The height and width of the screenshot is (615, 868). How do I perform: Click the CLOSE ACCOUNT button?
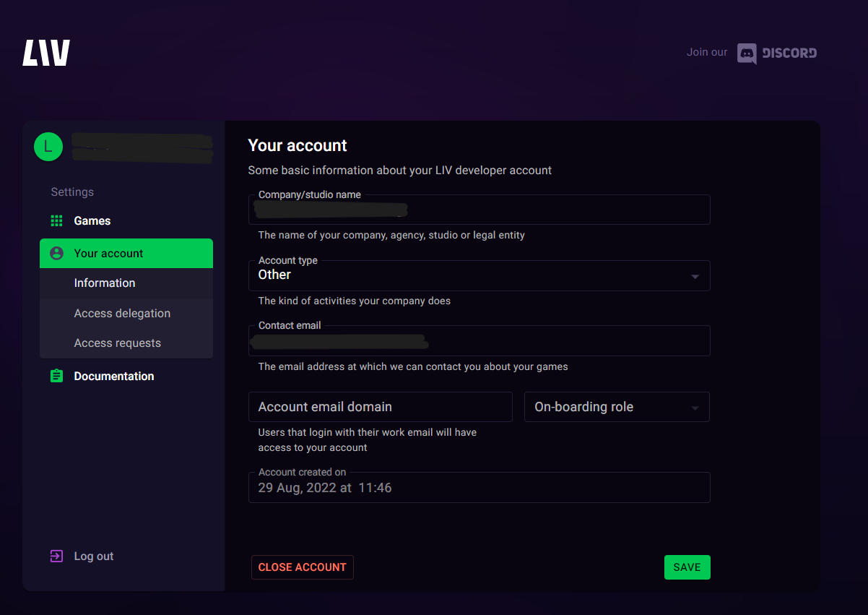click(302, 567)
